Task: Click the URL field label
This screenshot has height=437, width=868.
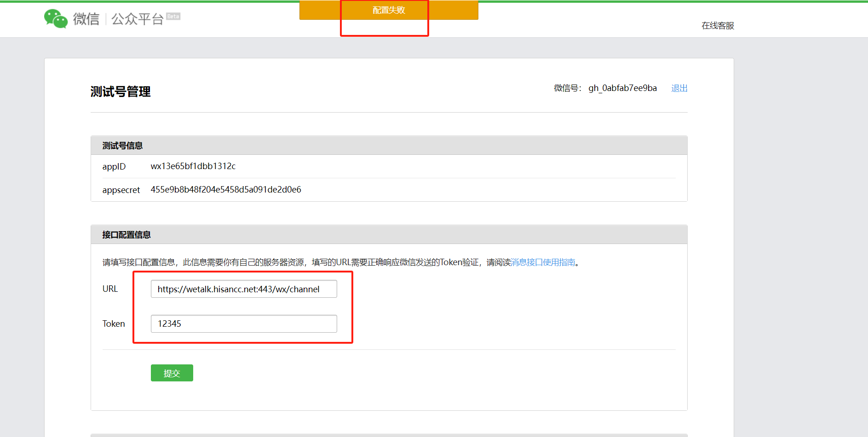Action: pyautogui.click(x=110, y=289)
